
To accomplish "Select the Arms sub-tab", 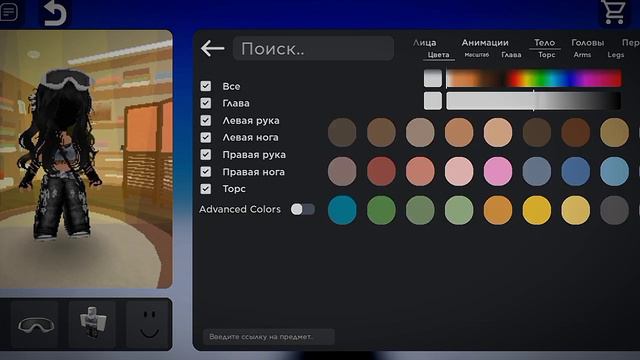I will (582, 55).
